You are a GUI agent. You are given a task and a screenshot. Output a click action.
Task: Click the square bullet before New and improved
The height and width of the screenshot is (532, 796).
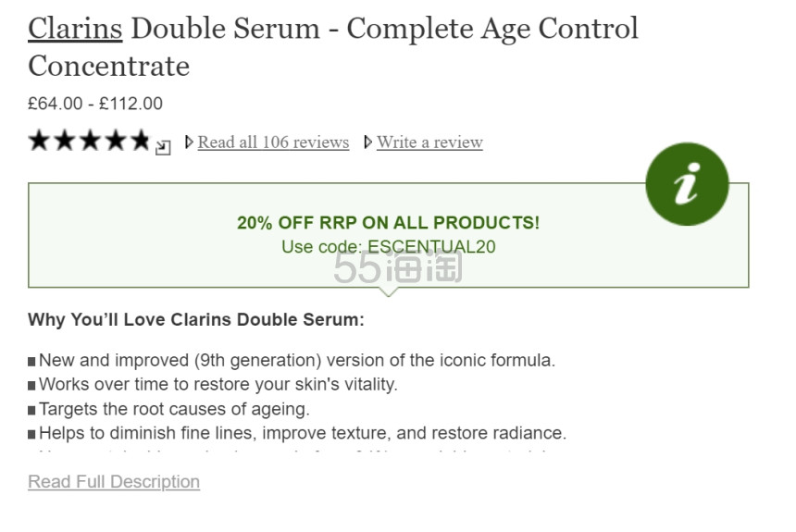[x=32, y=362]
